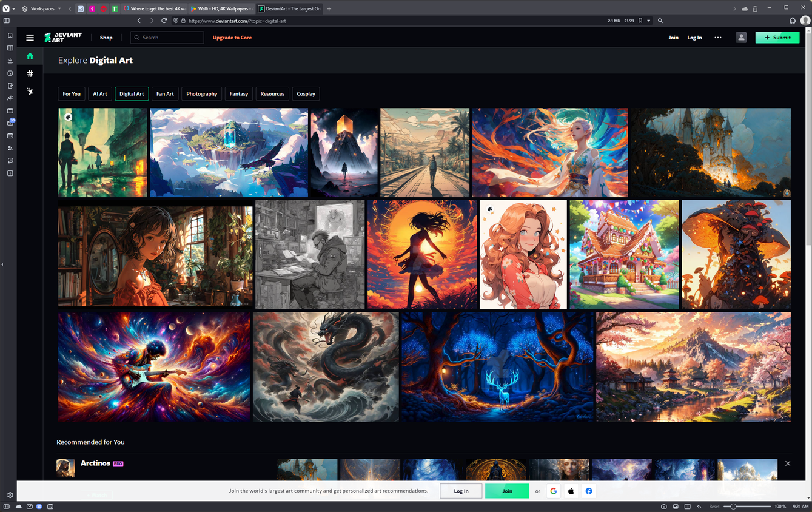Open the bookmark dropdown arrow in address bar

(x=648, y=21)
